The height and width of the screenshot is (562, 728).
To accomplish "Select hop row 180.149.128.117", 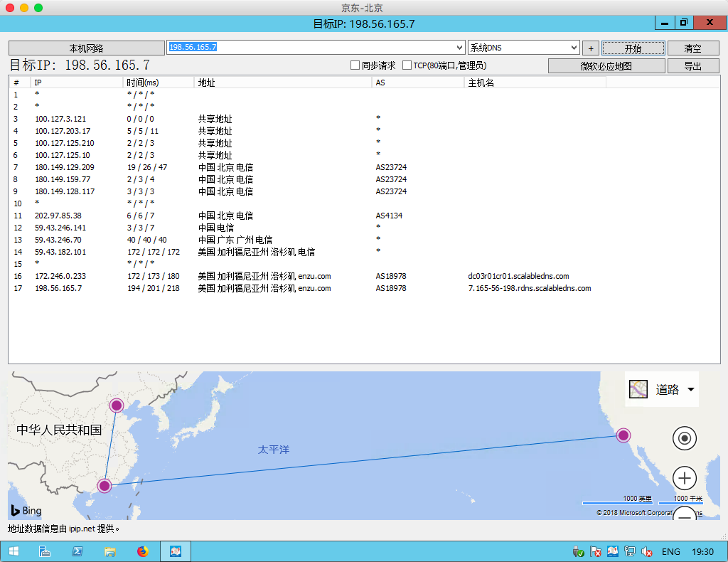I will [364, 191].
